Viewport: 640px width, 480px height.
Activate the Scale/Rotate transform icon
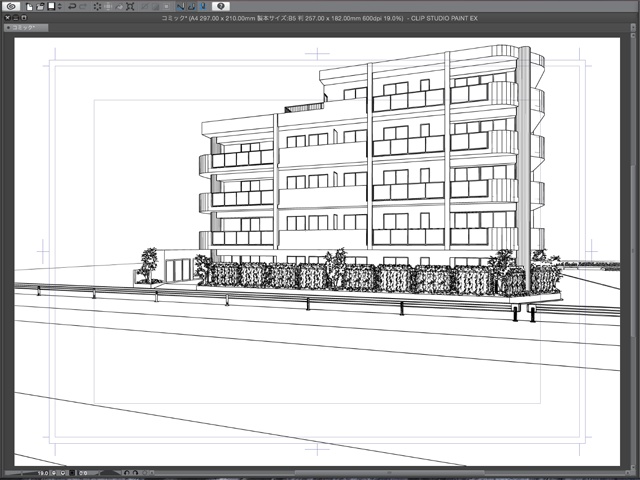[x=130, y=7]
